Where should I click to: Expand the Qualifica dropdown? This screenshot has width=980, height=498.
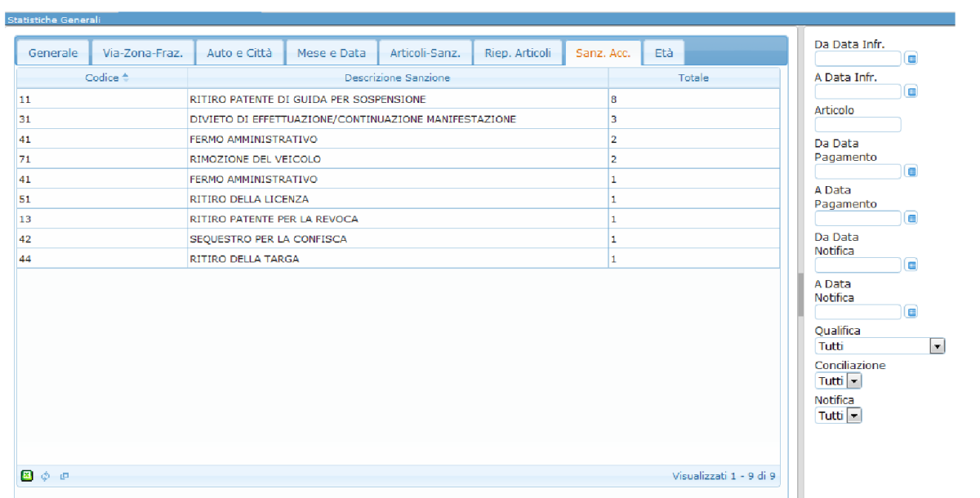(938, 346)
